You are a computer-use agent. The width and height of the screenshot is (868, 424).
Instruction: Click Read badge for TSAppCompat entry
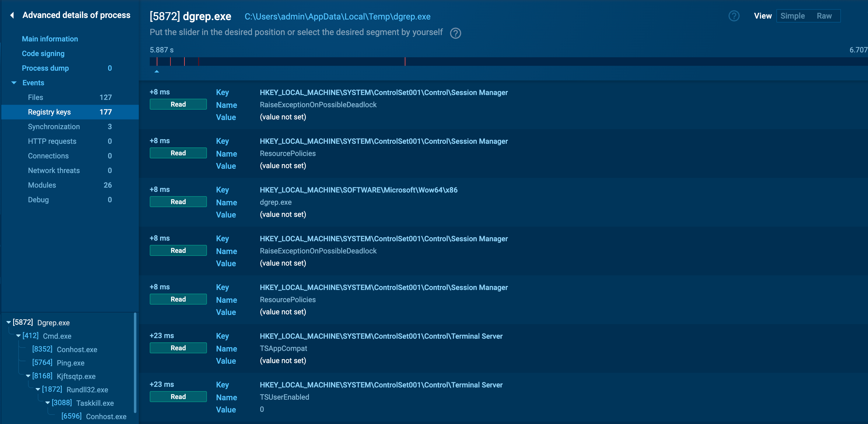178,348
